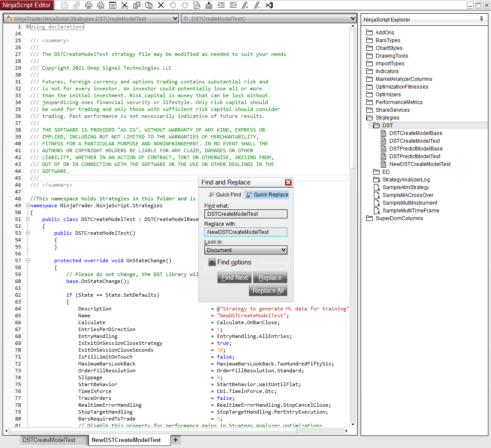Open Print Preview from the toolbar
The image size is (491, 448).
pos(101,5)
